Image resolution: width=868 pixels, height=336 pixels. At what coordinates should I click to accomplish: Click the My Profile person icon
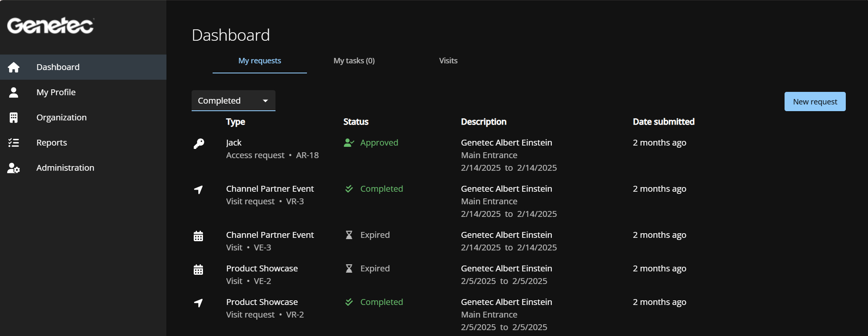coord(13,92)
